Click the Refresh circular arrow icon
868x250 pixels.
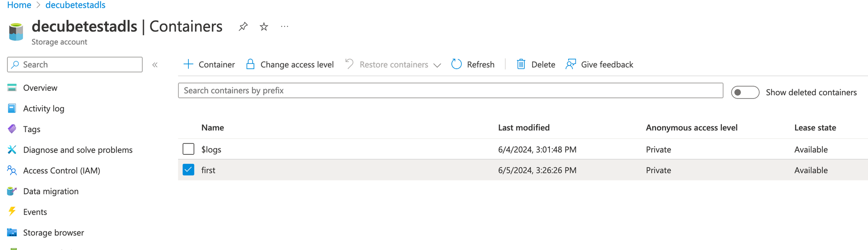coord(457,64)
